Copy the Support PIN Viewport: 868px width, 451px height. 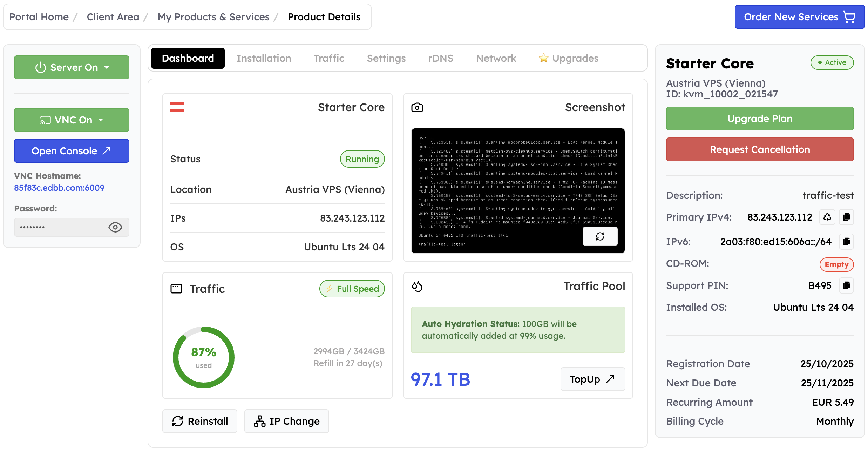coord(846,285)
